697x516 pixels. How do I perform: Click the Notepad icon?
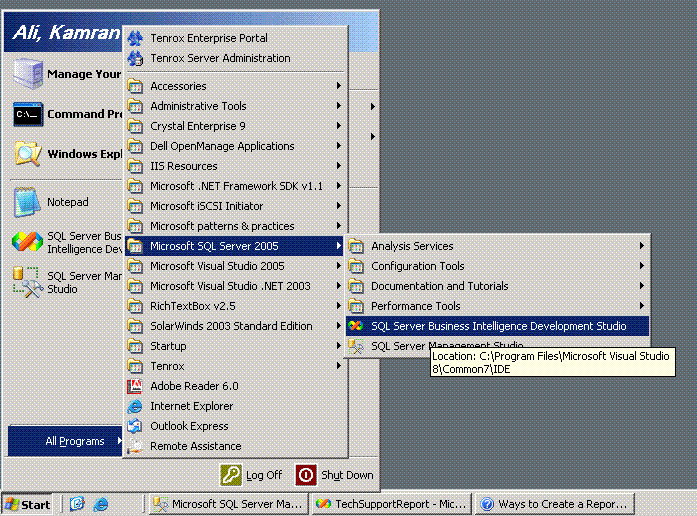coord(28,202)
